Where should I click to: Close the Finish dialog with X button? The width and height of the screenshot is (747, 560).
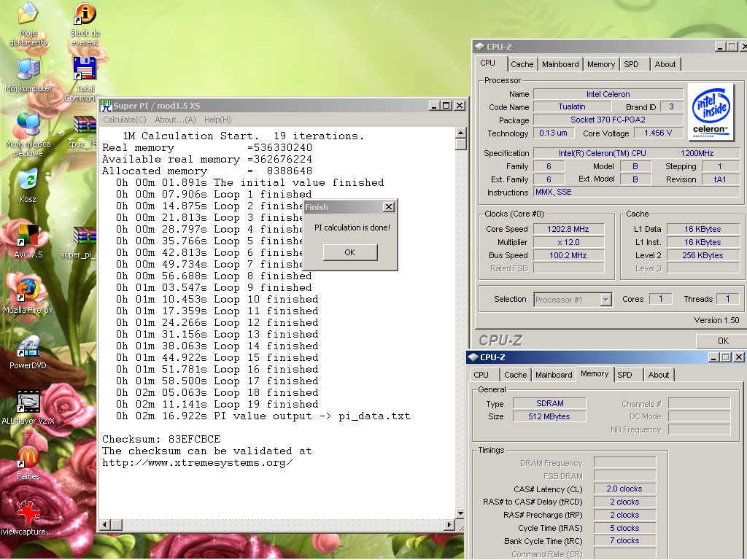[389, 207]
